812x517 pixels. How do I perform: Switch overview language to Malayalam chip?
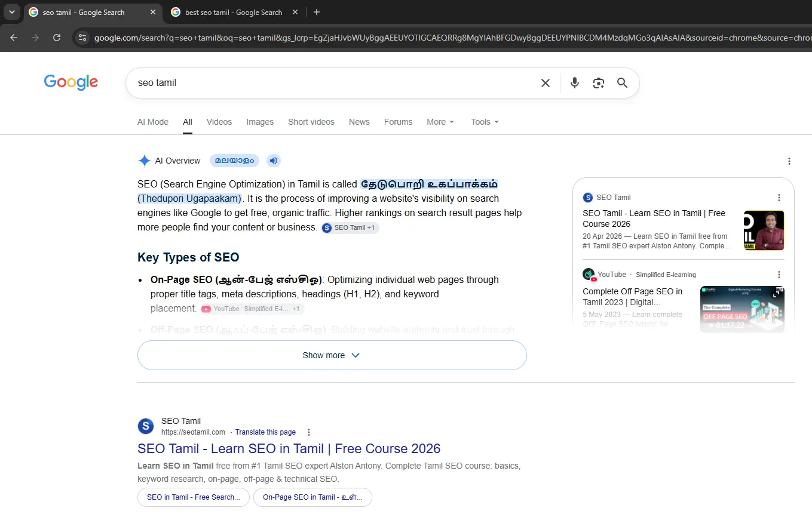234,161
